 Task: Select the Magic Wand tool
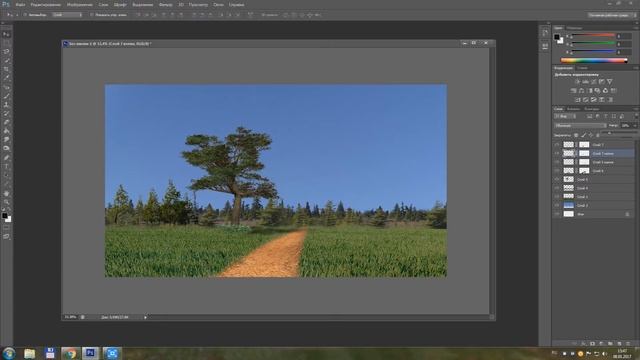7,60
